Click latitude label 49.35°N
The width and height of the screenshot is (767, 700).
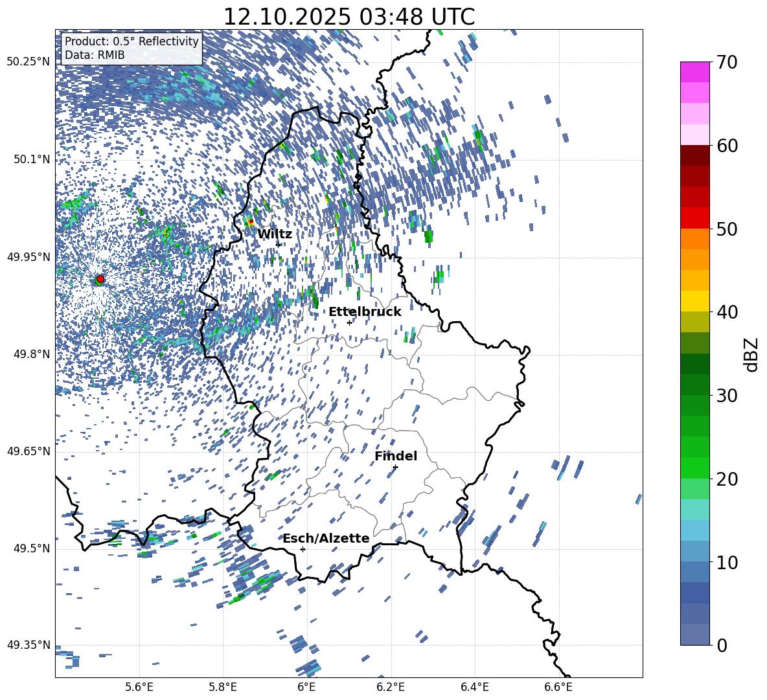pos(29,645)
